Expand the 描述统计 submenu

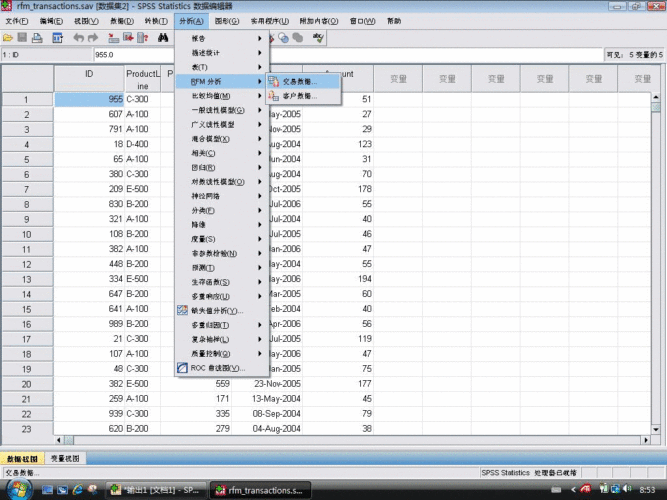[222, 53]
